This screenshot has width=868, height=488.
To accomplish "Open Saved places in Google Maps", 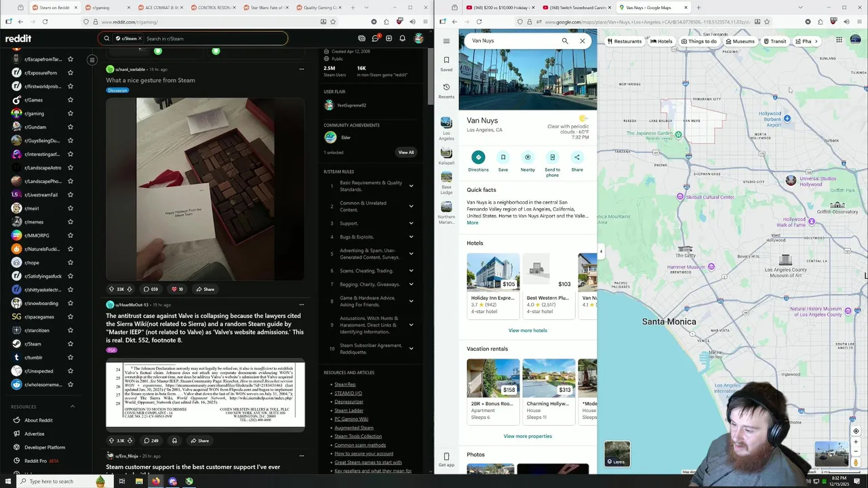I will tap(446, 63).
